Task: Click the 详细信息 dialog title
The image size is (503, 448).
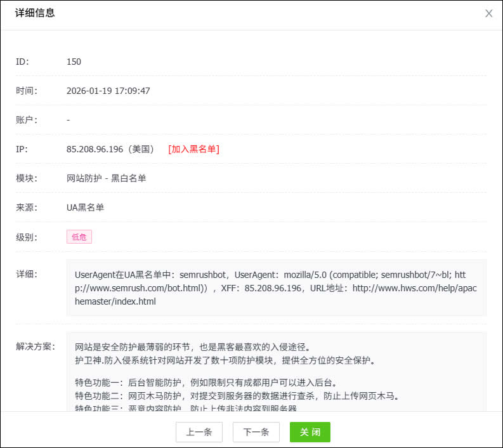Action: [x=35, y=13]
